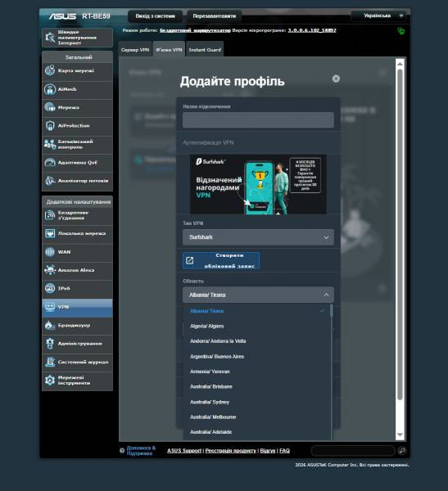The width and height of the screenshot is (448, 491).
Task: Open the WAN globe icon
Action: point(50,252)
